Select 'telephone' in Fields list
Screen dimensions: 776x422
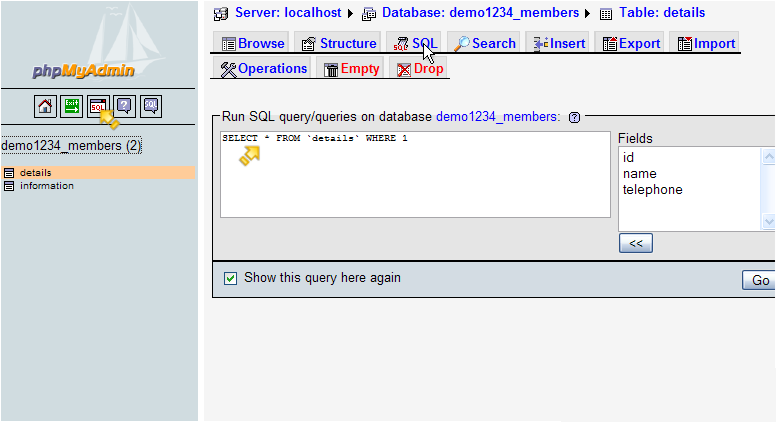click(x=652, y=189)
